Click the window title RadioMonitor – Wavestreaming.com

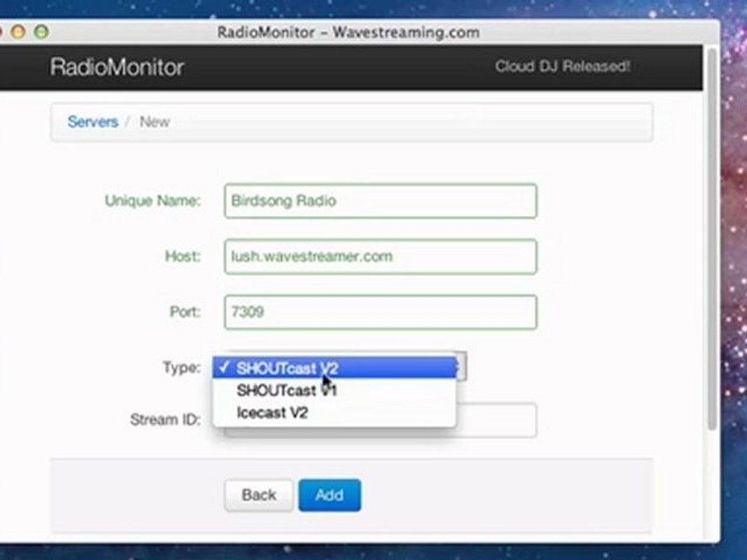pos(349,33)
